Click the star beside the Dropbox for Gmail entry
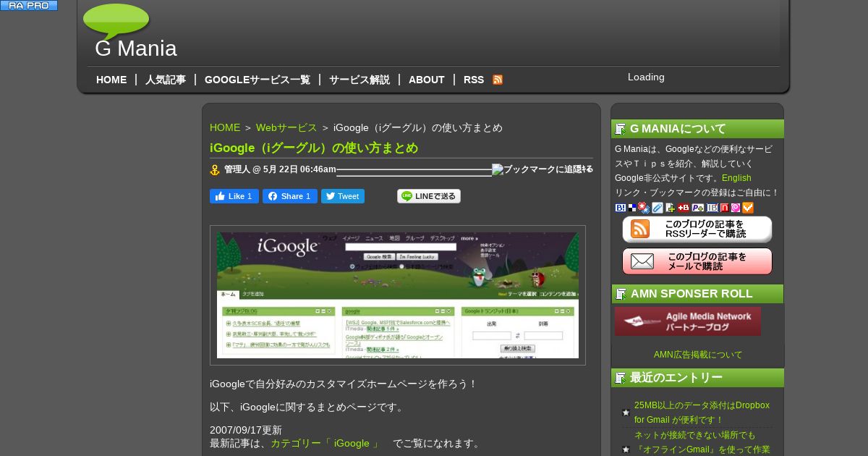 pyautogui.click(x=626, y=413)
